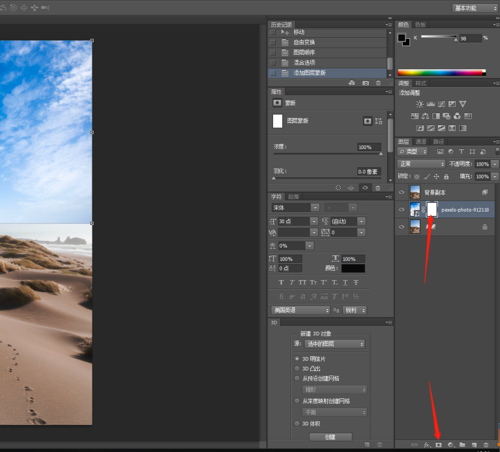This screenshot has height=452, width=500.
Task: Delete current state in History panel
Action: pyautogui.click(x=378, y=83)
